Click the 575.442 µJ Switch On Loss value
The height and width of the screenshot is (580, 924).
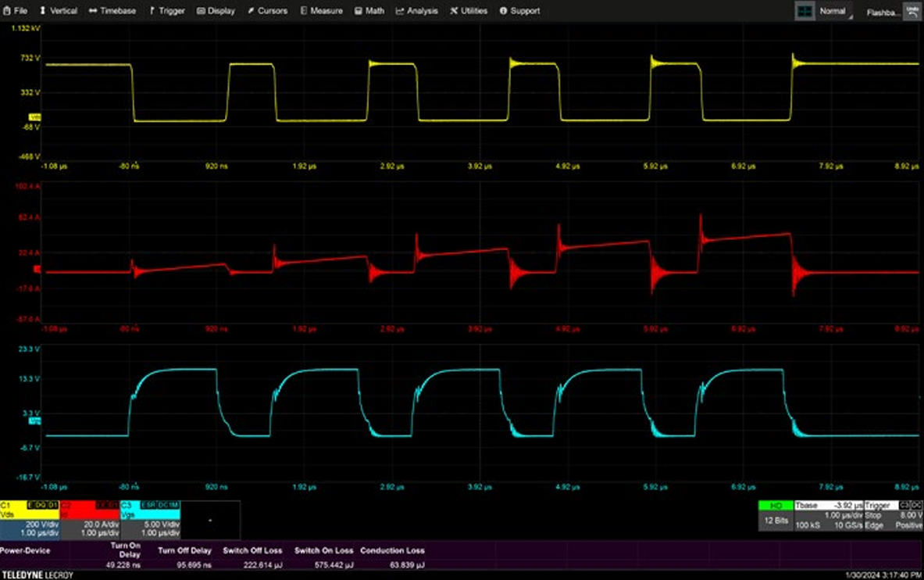click(334, 564)
